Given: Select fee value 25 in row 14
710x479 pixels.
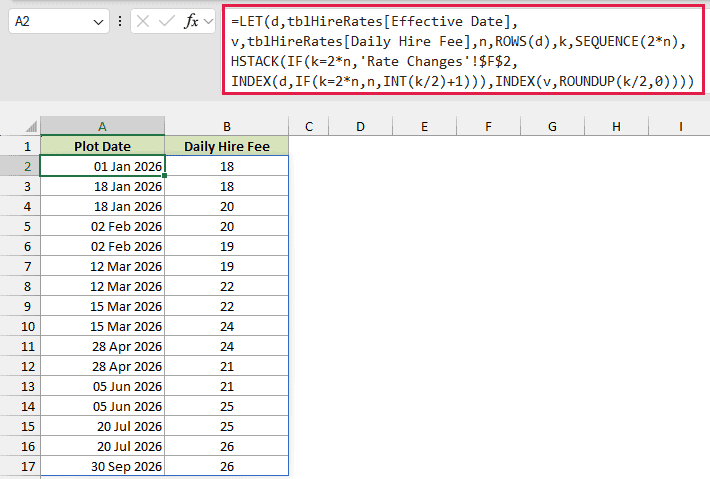Looking at the screenshot, I should pos(226,406).
